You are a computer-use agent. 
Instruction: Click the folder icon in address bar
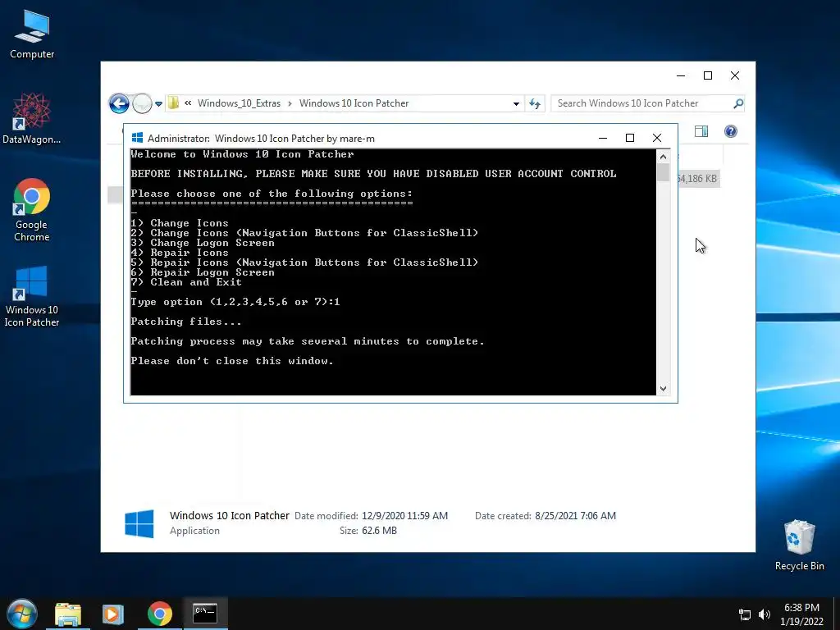pyautogui.click(x=174, y=103)
